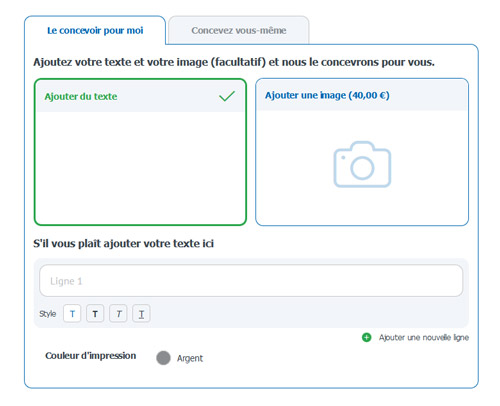Click the green checkmark on the text card
Screen dimensions: 500x406
tap(227, 96)
